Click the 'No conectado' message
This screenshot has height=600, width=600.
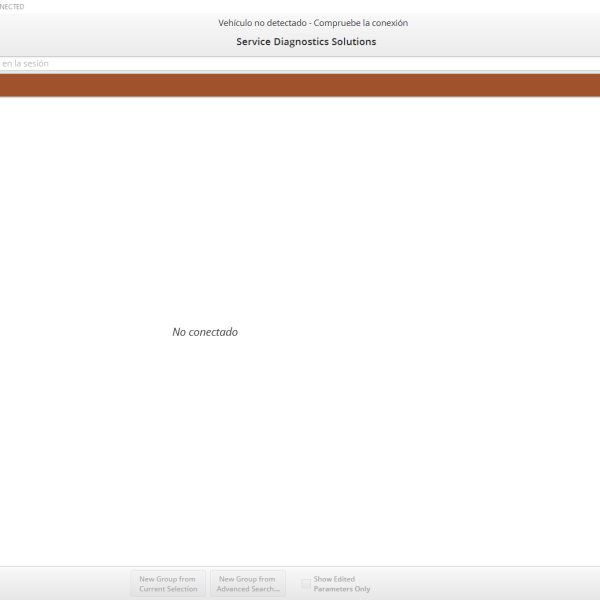coord(205,332)
